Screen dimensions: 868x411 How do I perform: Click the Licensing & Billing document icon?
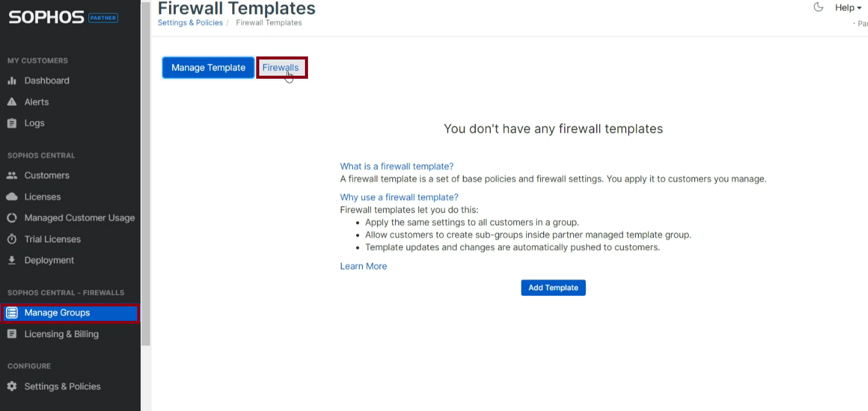coord(11,334)
